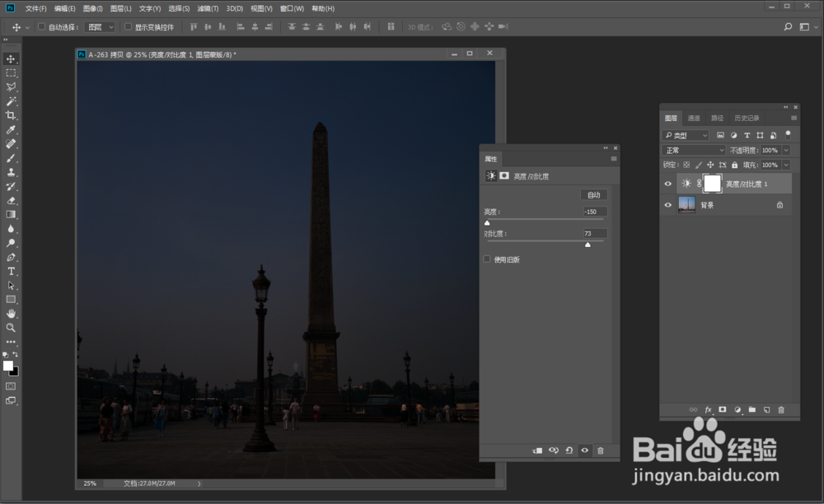
Task: Select the Clone Stamp tool
Action: click(x=11, y=172)
